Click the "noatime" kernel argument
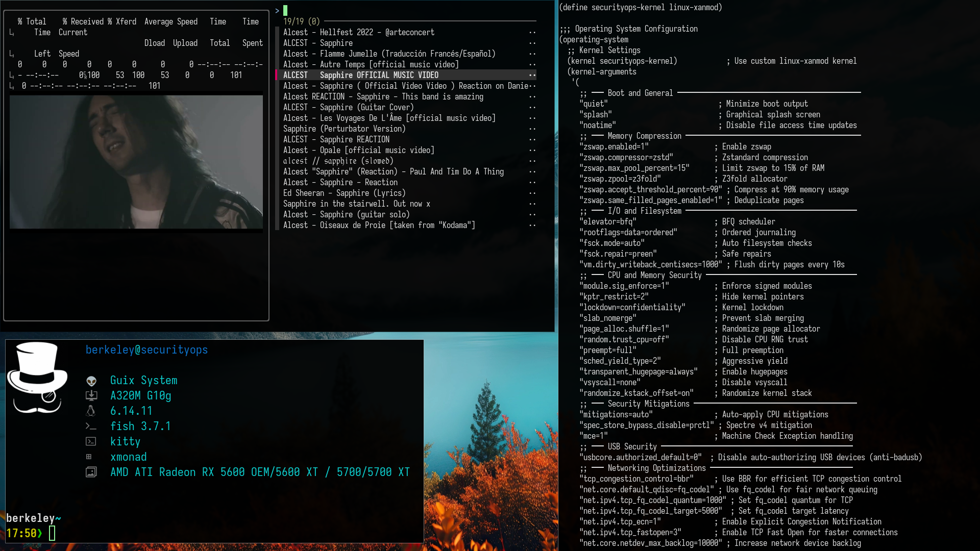This screenshot has height=551, width=980. pyautogui.click(x=598, y=125)
